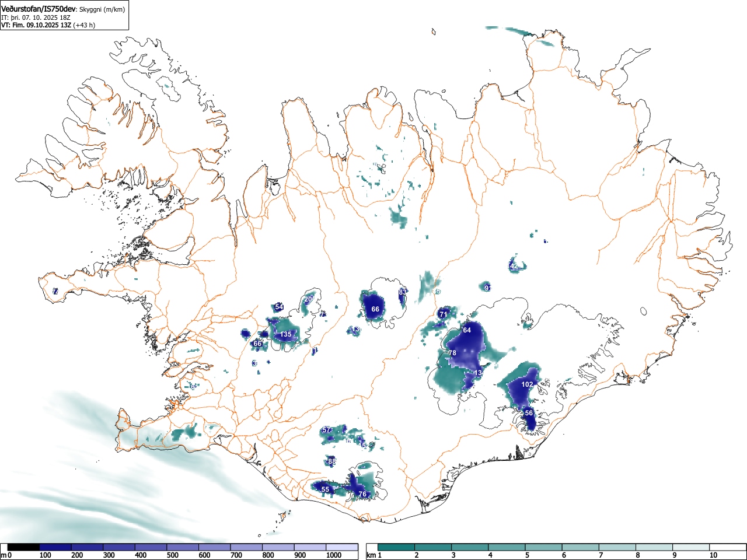
Task: Click the 'm' unit label in the legend
Action: coord(4,555)
